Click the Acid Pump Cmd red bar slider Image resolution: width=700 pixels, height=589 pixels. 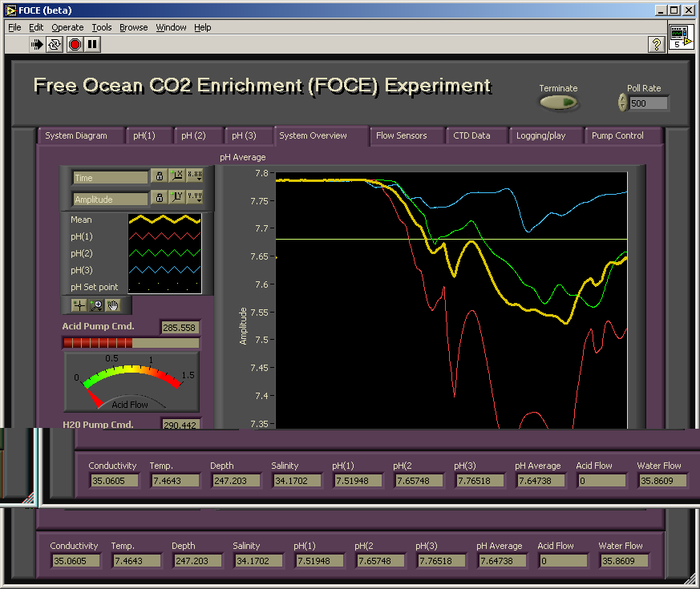coord(131,343)
